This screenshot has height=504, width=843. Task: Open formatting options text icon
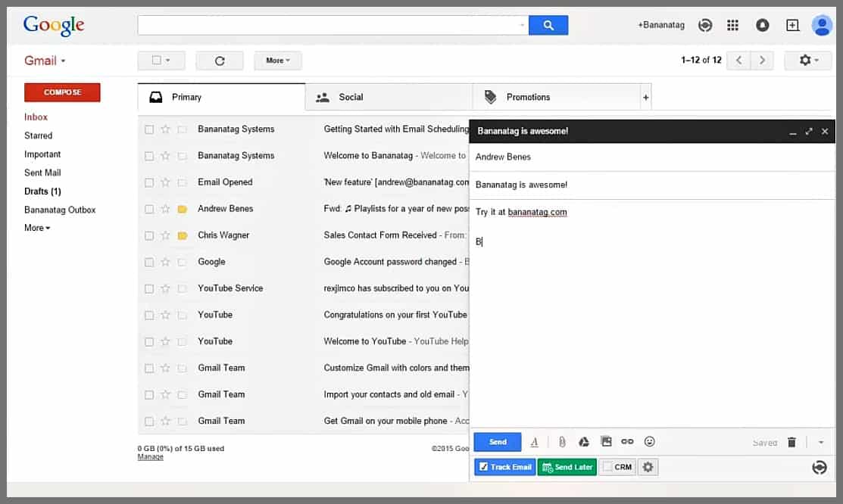[x=534, y=443]
